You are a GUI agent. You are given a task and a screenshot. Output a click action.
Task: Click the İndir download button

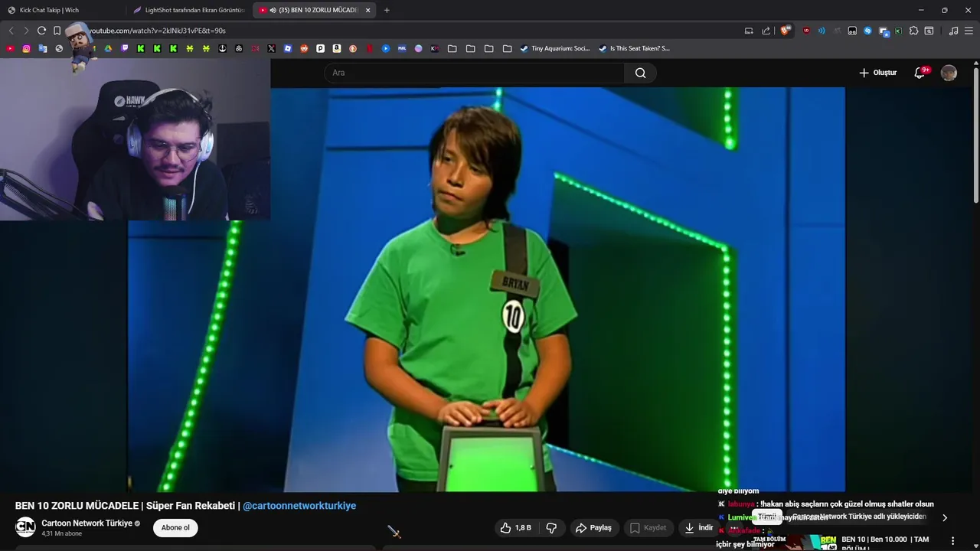(699, 527)
